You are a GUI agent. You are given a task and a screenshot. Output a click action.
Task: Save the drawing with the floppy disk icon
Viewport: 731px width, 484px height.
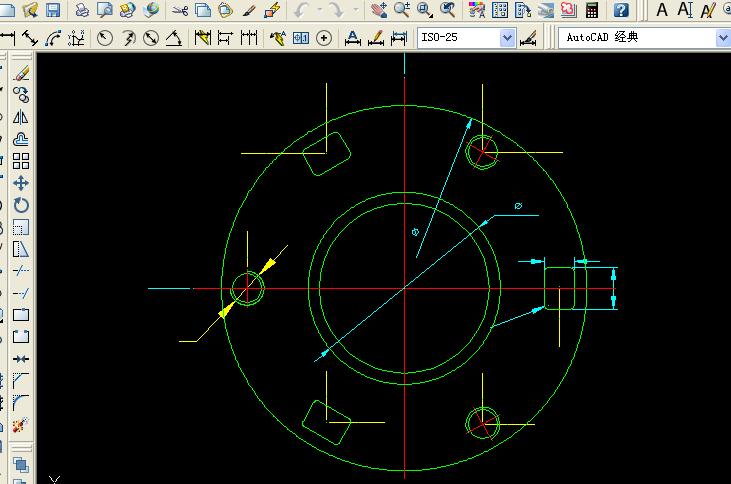[53, 9]
